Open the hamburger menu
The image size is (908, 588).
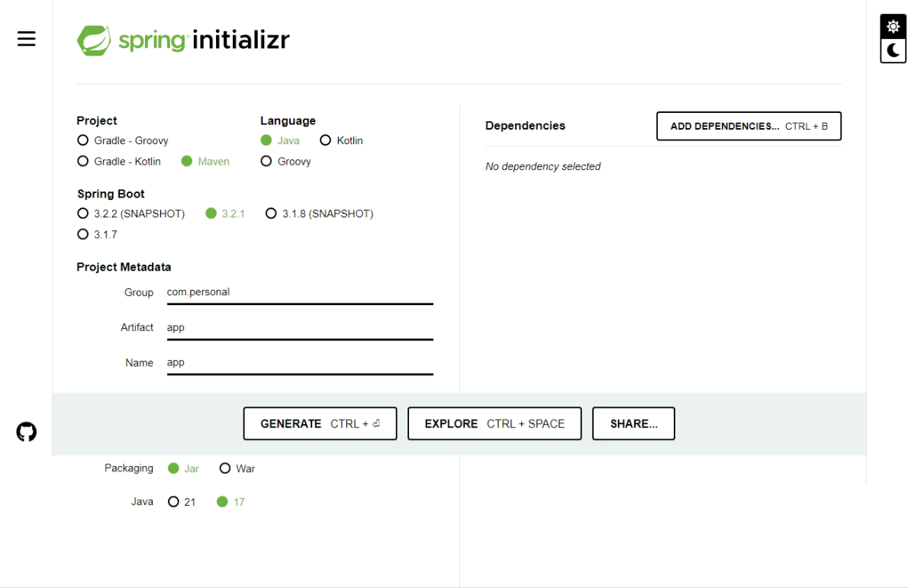(26, 39)
